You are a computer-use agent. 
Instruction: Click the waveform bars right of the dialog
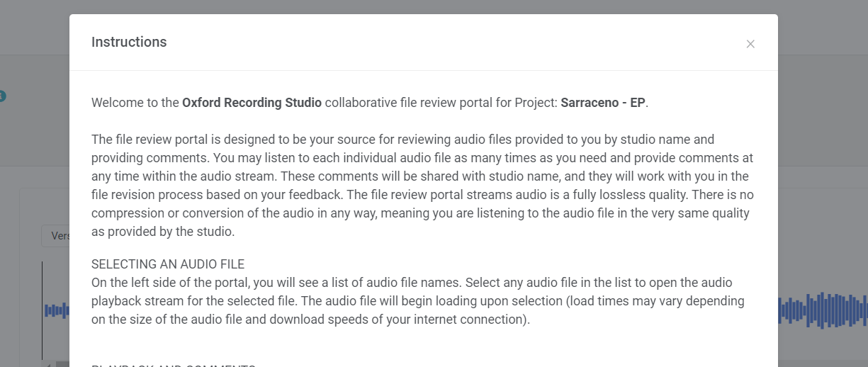click(x=822, y=311)
